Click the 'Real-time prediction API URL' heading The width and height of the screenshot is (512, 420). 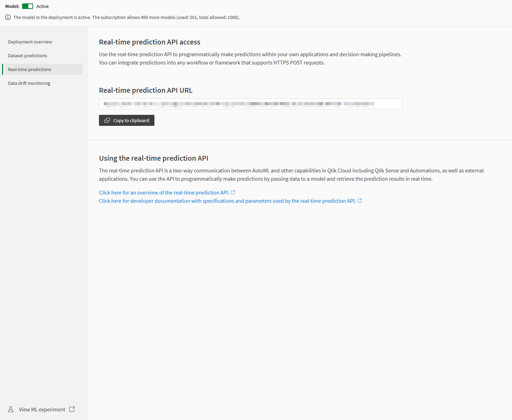pyautogui.click(x=146, y=90)
